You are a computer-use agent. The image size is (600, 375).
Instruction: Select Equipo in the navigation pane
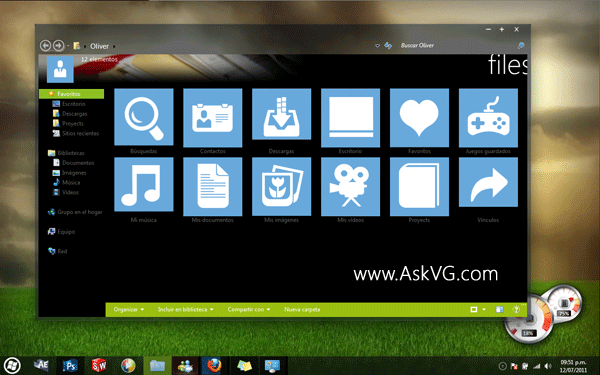pos(61,232)
